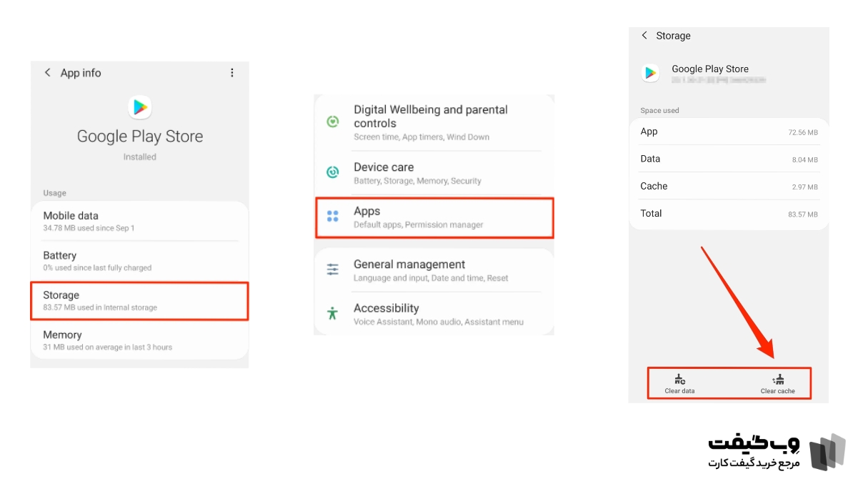Select the Data row showing 8.04 MB
Viewport: 868px width, 489px height.
(x=729, y=159)
